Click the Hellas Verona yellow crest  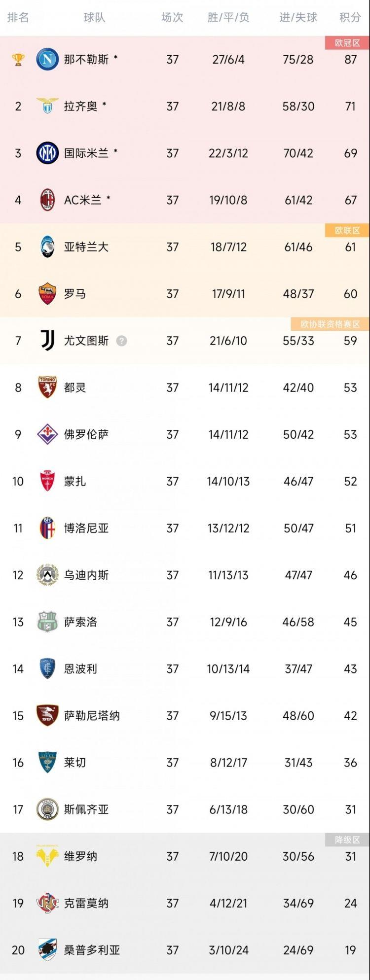tap(47, 856)
